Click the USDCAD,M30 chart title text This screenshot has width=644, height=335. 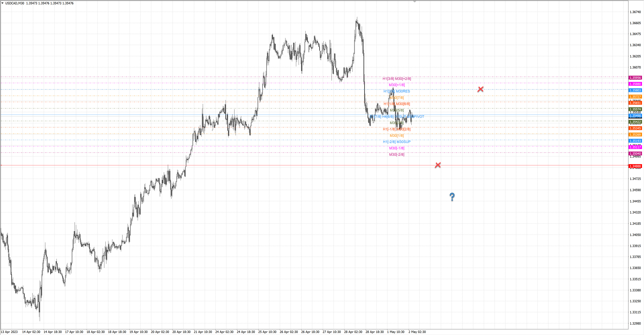(14, 3)
